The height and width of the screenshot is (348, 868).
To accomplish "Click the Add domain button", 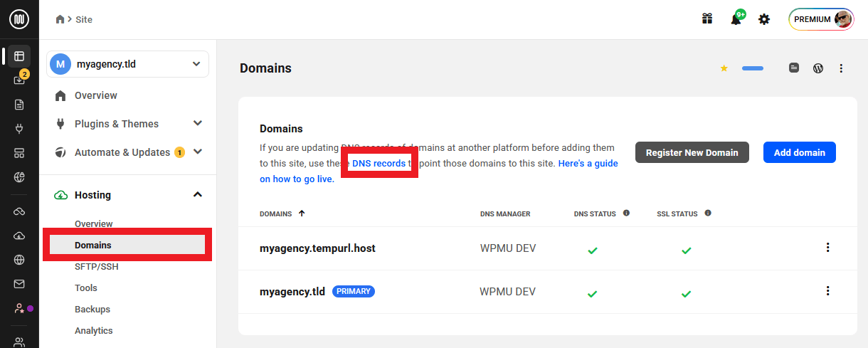I will click(800, 152).
